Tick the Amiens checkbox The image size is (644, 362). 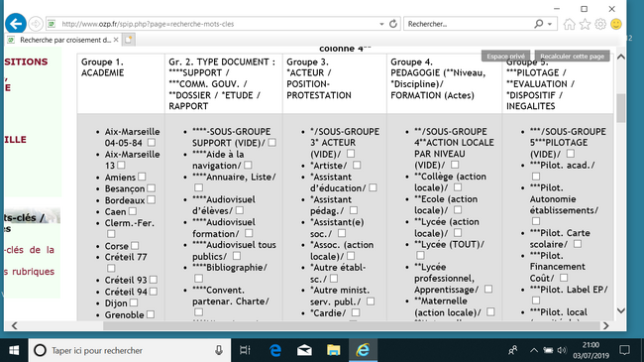[142, 177]
